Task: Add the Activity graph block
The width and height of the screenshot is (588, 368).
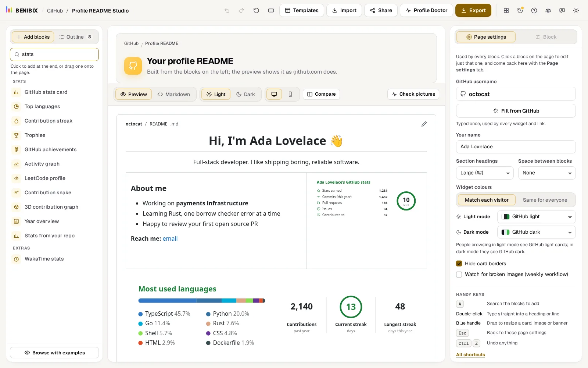Action: (x=54, y=164)
